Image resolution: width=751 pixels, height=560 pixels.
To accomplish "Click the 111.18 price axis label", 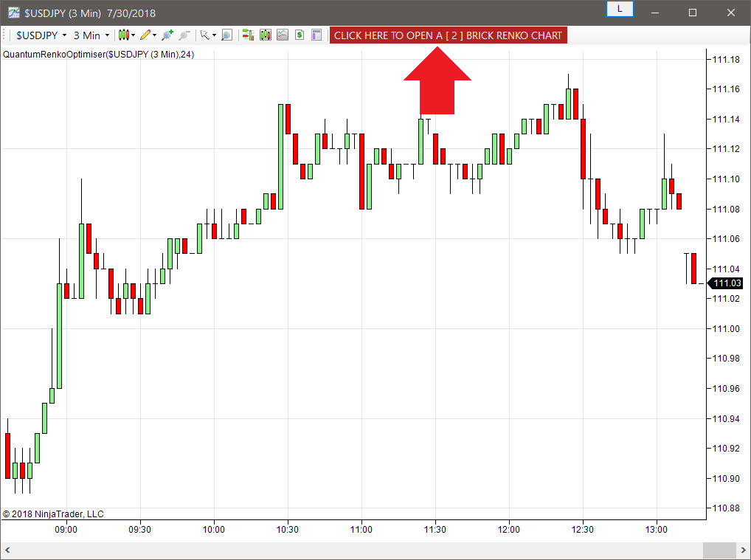I will pos(726,60).
